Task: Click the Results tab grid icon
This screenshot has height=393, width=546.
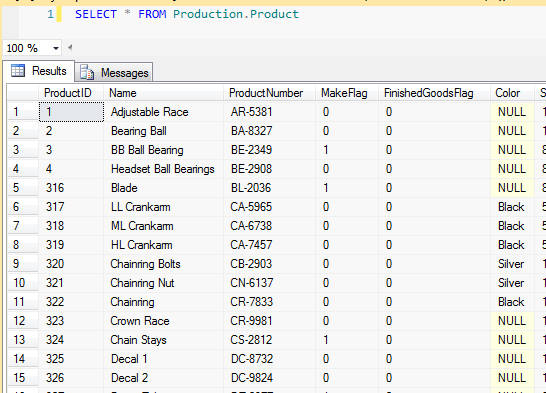Action: [18, 71]
